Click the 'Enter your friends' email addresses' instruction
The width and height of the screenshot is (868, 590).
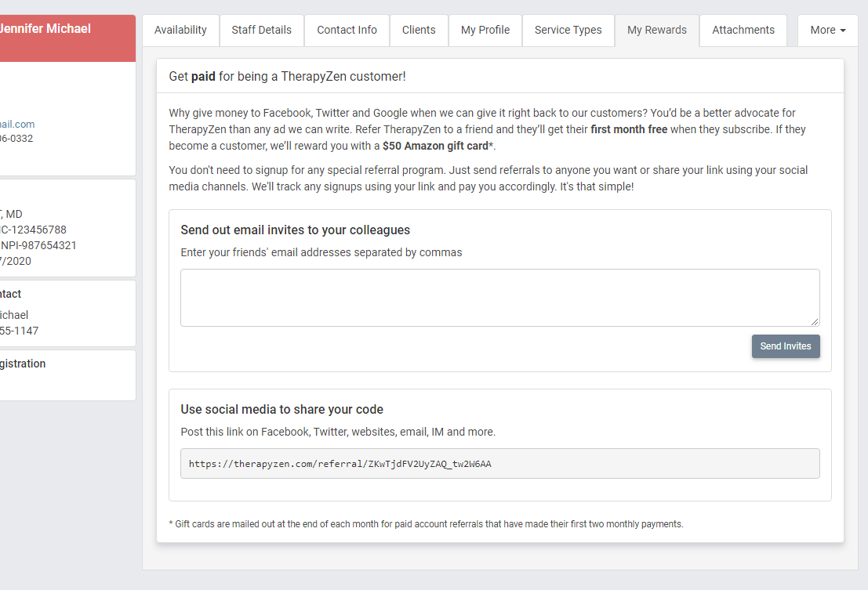point(321,252)
